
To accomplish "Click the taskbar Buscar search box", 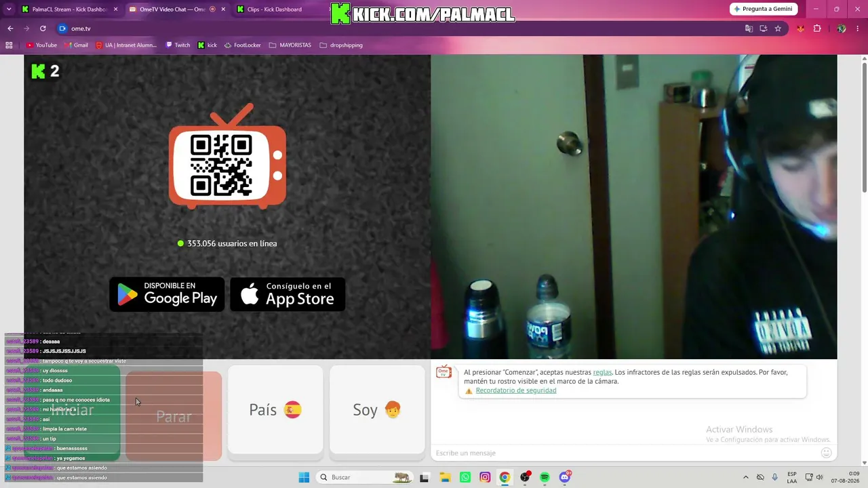I will click(x=365, y=477).
